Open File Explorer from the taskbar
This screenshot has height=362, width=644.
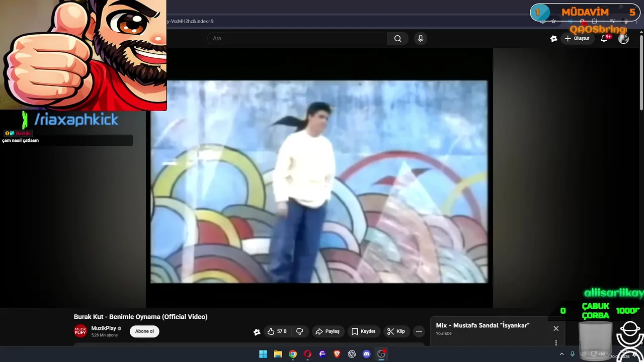(278, 354)
